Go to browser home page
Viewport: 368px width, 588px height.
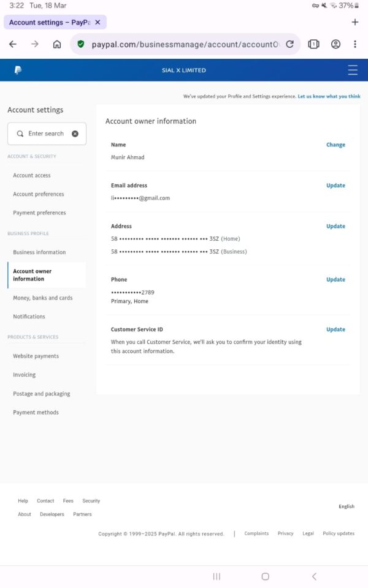click(x=57, y=44)
